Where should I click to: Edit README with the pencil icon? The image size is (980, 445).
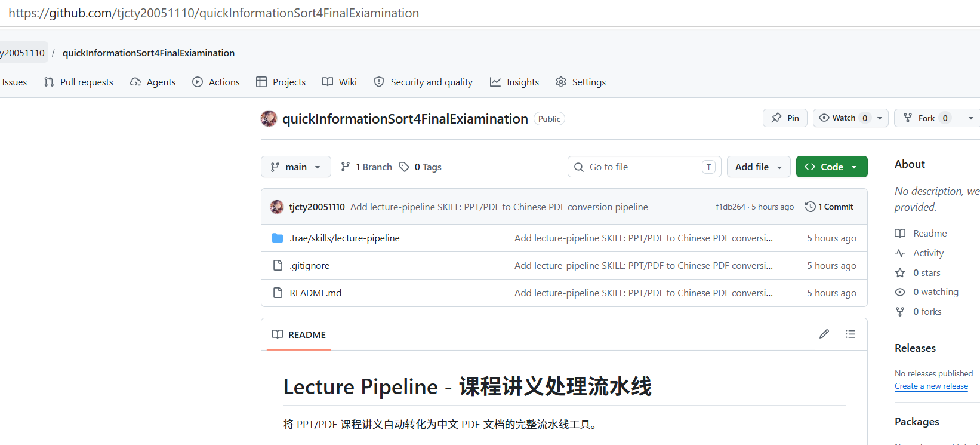[824, 334]
